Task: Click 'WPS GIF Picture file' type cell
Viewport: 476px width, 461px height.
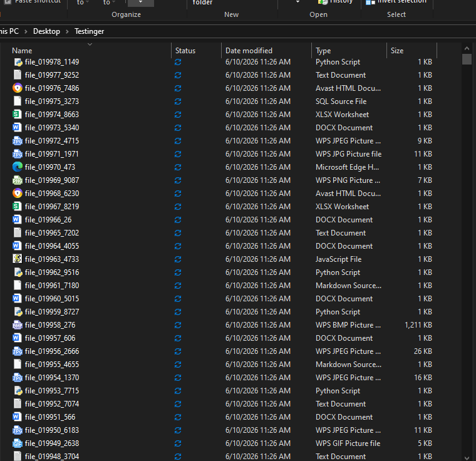Action: click(348, 443)
